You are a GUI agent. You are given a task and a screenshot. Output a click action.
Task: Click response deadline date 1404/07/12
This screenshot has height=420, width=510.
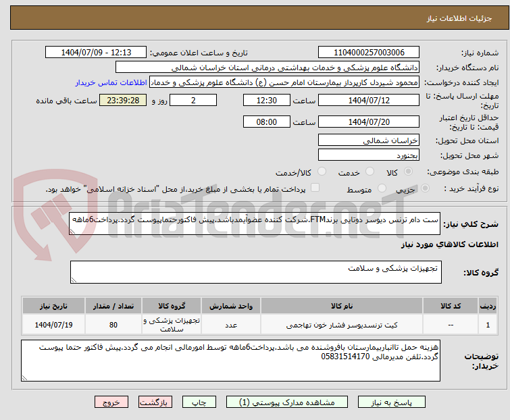tap(369, 100)
